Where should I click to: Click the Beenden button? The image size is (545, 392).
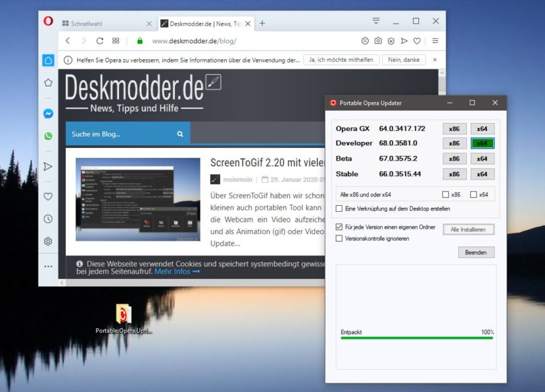click(476, 252)
